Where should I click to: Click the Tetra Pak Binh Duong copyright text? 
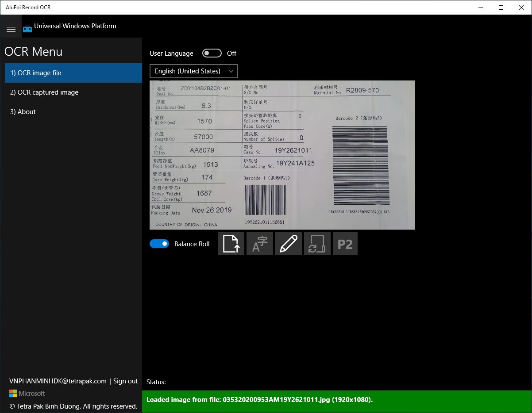click(73, 406)
